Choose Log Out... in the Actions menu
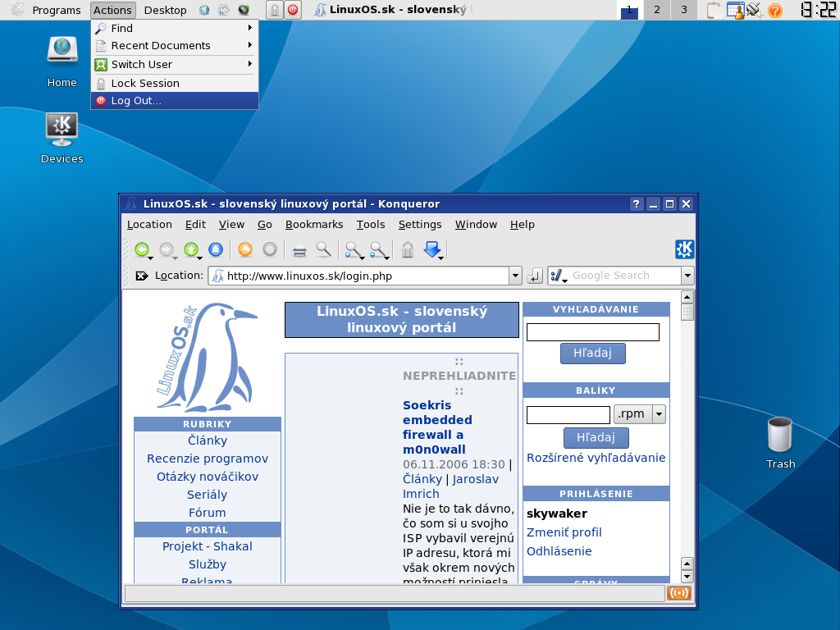The image size is (840, 630). click(x=175, y=101)
